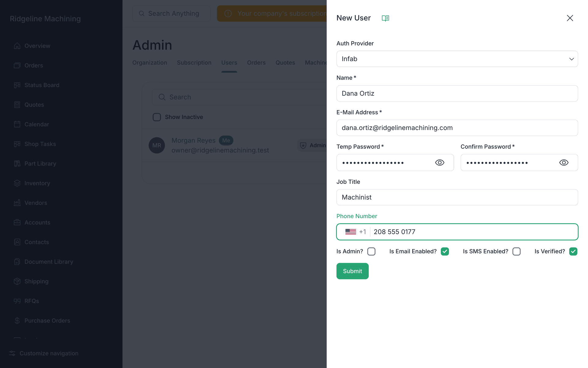Screen dimensions: 588x368
Task: Click the Accounts briefcase icon in sidebar
Action: tap(17, 222)
